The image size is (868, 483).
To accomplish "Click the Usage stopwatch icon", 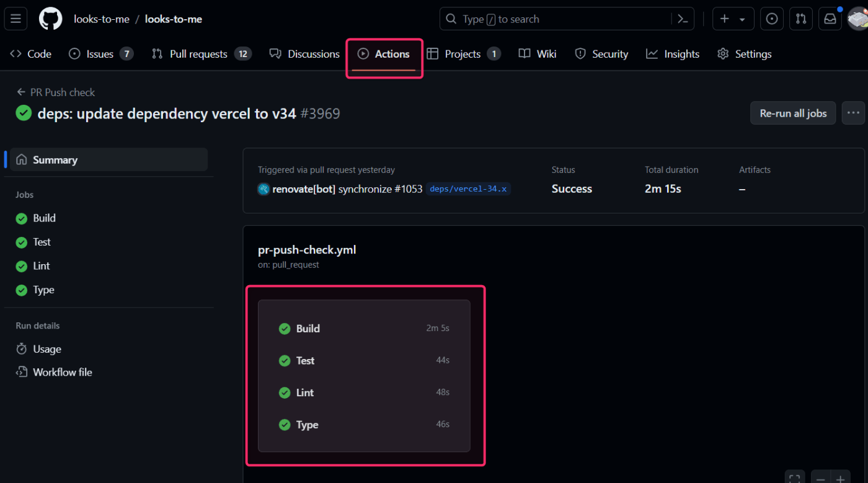I will point(22,349).
